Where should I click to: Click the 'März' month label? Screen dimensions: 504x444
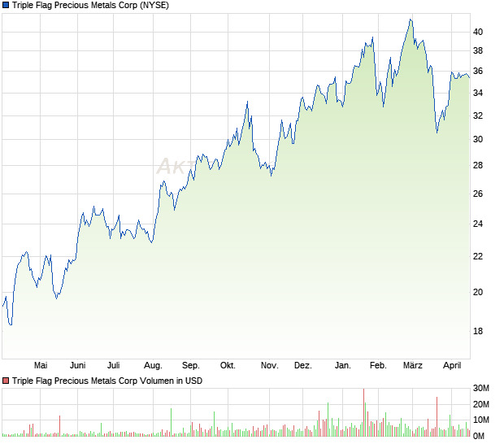[413, 366]
